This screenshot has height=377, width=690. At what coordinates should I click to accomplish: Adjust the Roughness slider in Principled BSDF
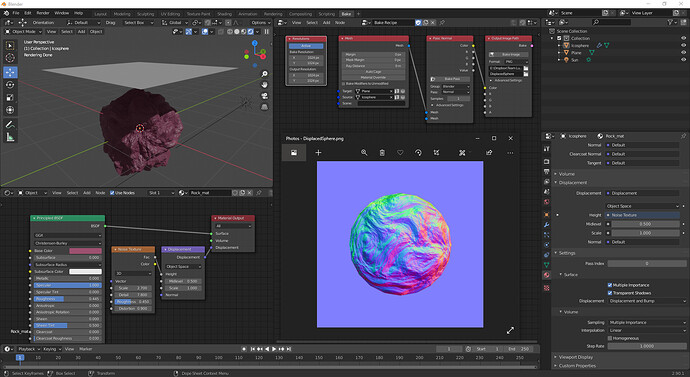pyautogui.click(x=67, y=299)
